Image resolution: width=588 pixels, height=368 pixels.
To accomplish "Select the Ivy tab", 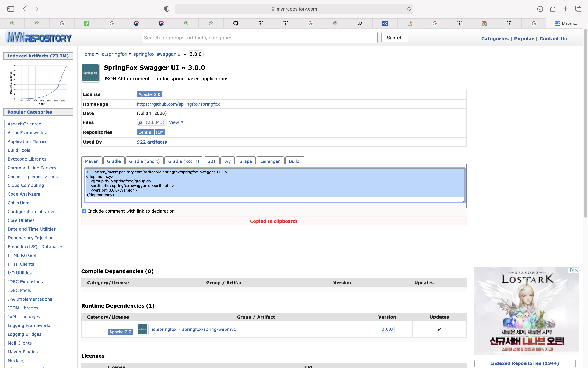I will coord(227,161).
